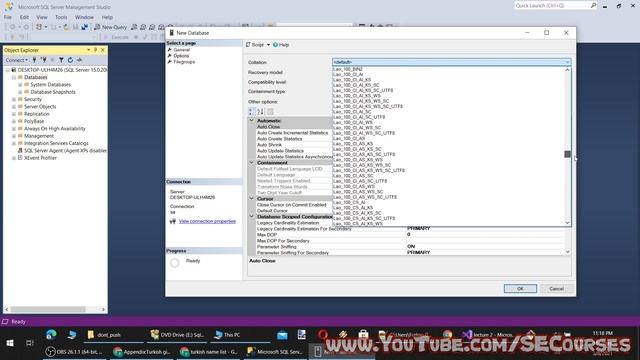
Task: Expand the System Databases node
Action: pyautogui.click(x=20, y=84)
